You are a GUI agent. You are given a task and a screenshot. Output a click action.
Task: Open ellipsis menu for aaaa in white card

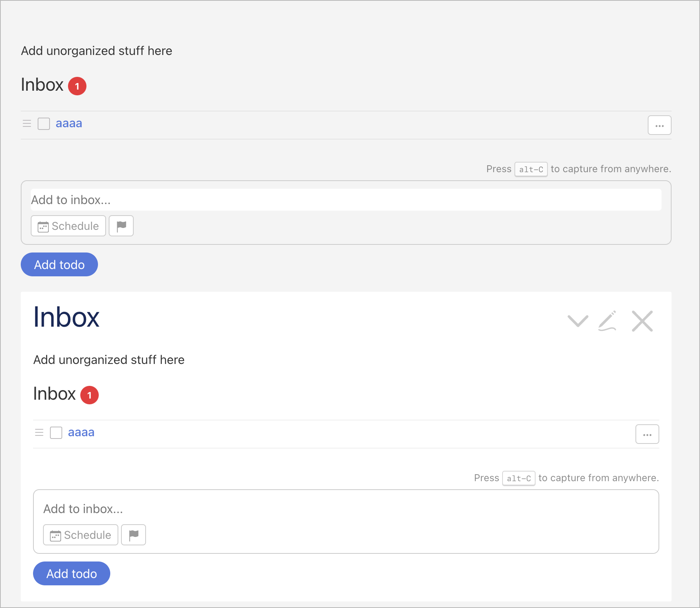pyautogui.click(x=647, y=434)
